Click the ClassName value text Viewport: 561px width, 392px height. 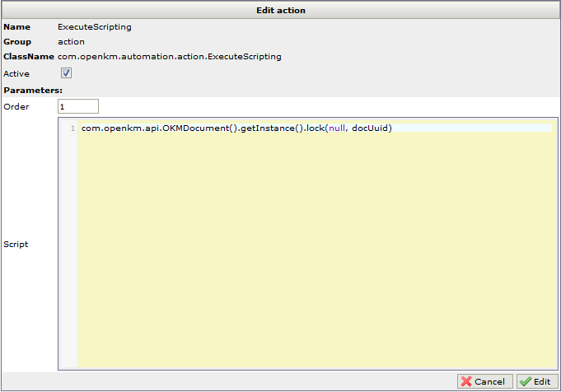pyautogui.click(x=170, y=57)
